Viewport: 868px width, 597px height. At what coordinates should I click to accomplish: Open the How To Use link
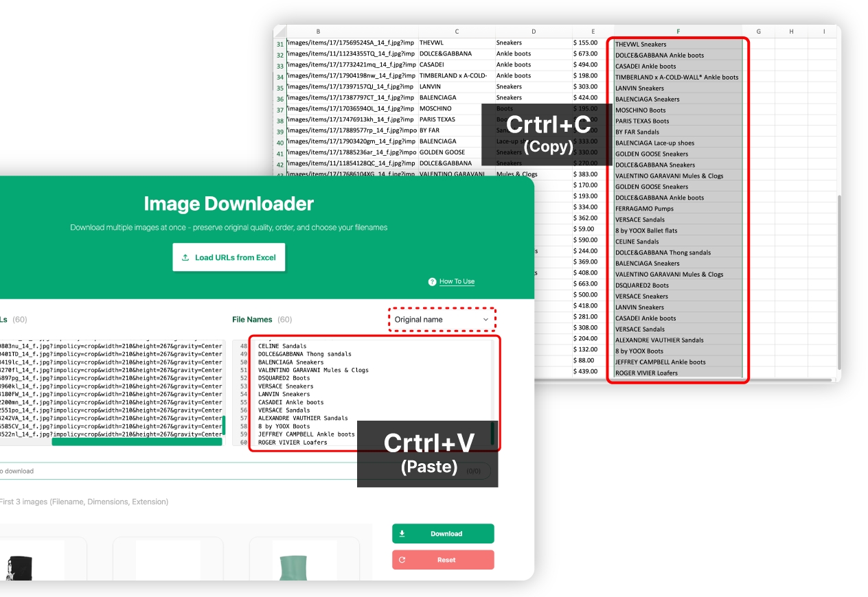pyautogui.click(x=457, y=282)
